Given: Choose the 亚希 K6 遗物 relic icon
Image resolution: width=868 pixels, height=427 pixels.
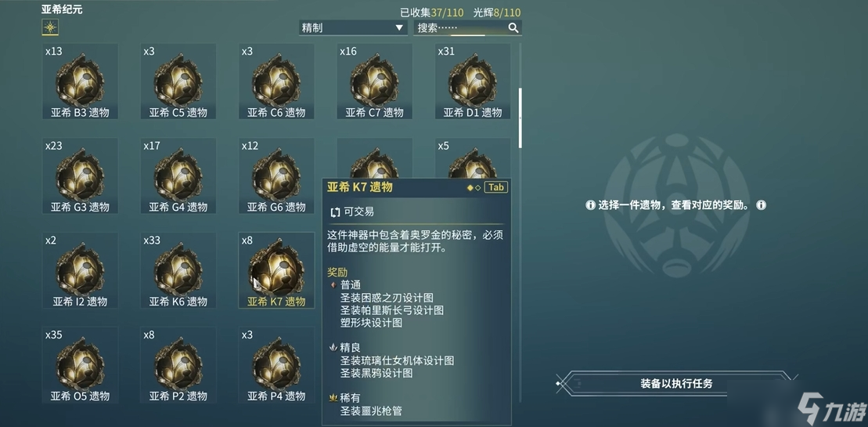Looking at the screenshot, I should click(x=178, y=270).
